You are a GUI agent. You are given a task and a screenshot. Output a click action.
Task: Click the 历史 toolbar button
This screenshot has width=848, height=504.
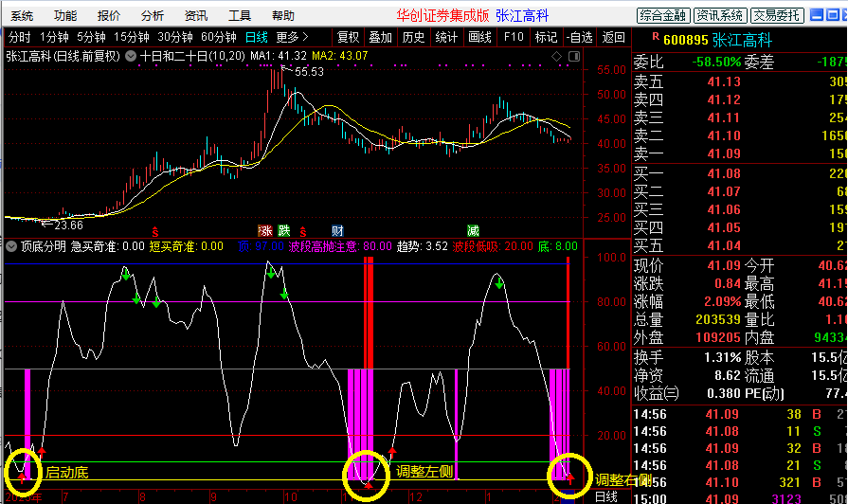414,37
